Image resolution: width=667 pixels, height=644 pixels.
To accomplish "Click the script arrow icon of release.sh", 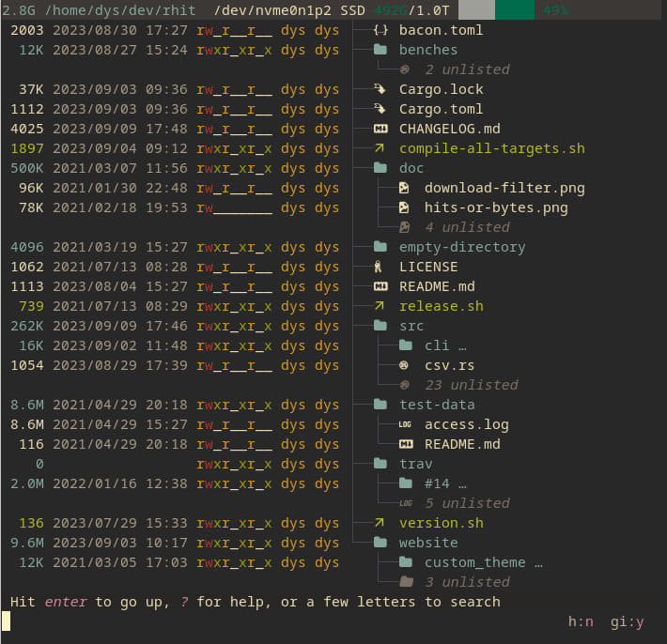I will pyautogui.click(x=379, y=306).
